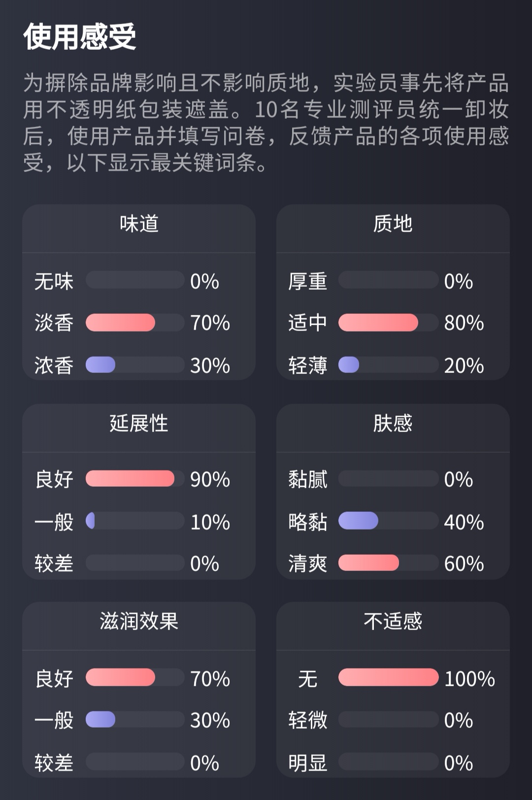Viewport: 532px width, 800px height.
Task: Open the 肤感 card title
Action: 393,423
